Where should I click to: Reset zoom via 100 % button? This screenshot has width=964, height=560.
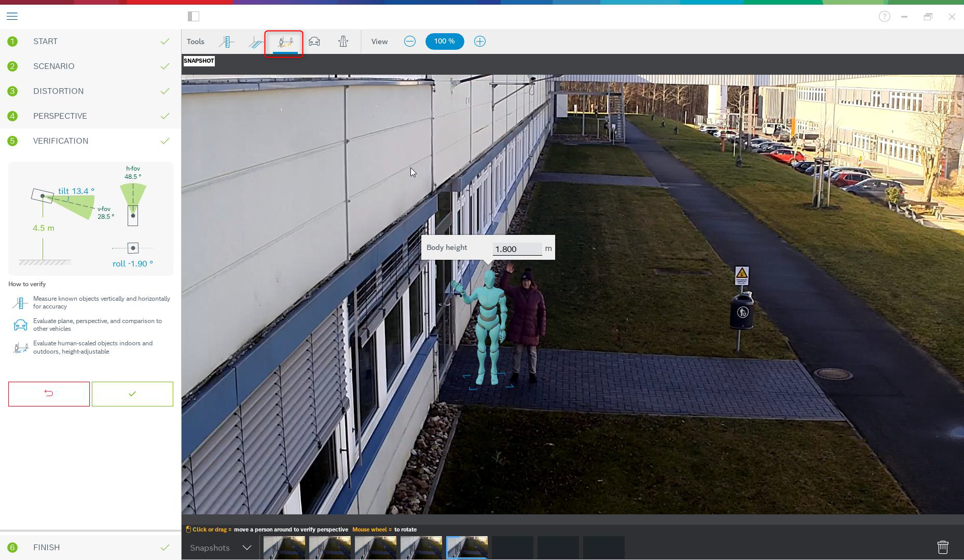(445, 41)
